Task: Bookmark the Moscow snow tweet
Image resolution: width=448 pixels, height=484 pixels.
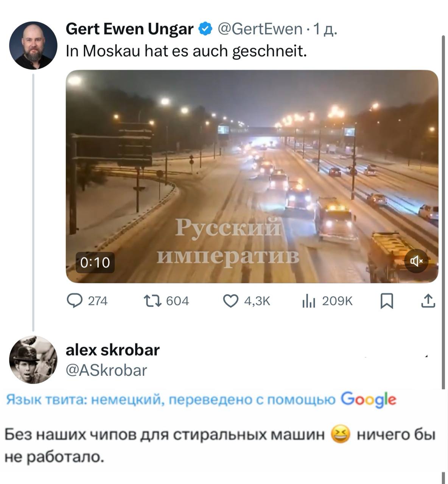Action: [x=387, y=301]
